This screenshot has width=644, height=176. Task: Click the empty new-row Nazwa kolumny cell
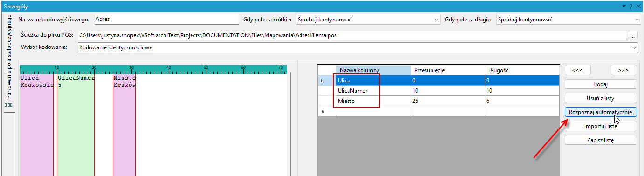click(x=373, y=111)
